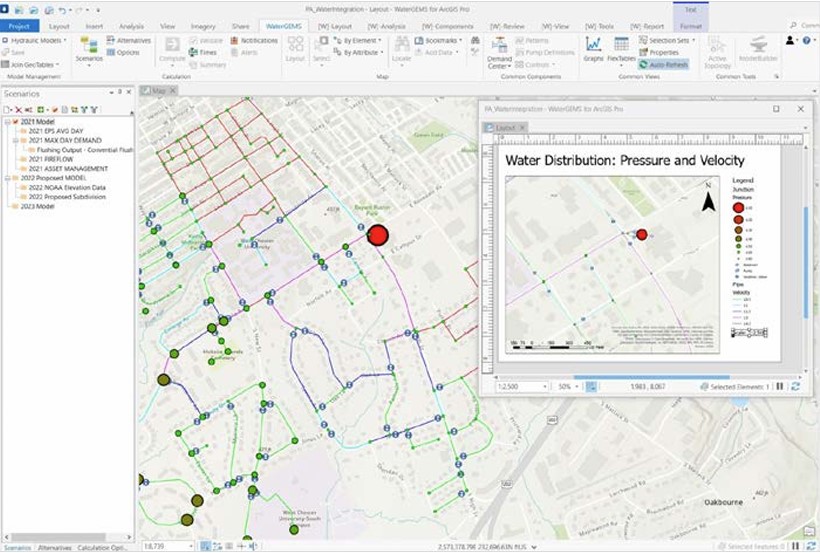Click the Select tool in ribbon

pyautogui.click(x=321, y=50)
